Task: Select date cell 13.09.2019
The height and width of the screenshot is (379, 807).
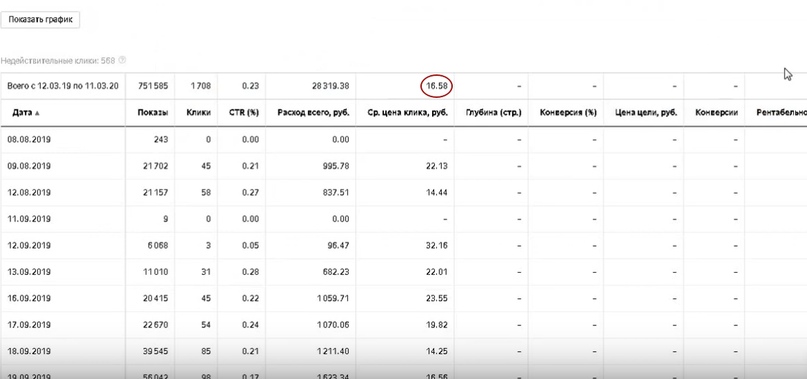Action: click(x=29, y=272)
